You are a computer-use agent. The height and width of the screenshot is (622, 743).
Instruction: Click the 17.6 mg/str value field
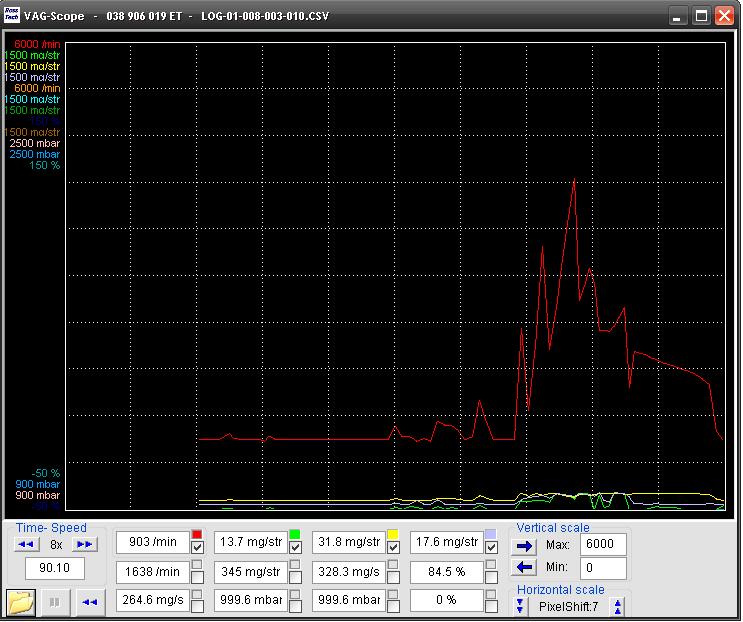pos(447,542)
